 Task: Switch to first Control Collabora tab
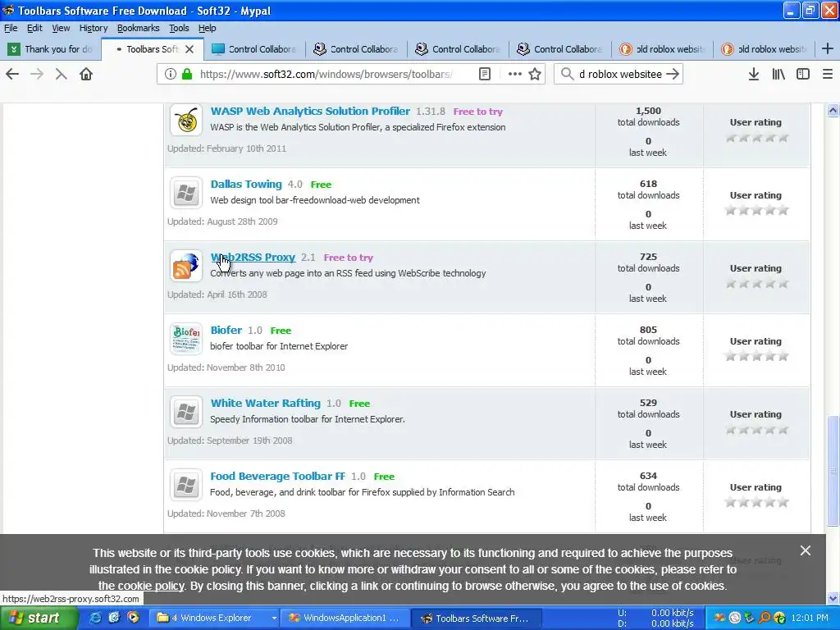(254, 49)
